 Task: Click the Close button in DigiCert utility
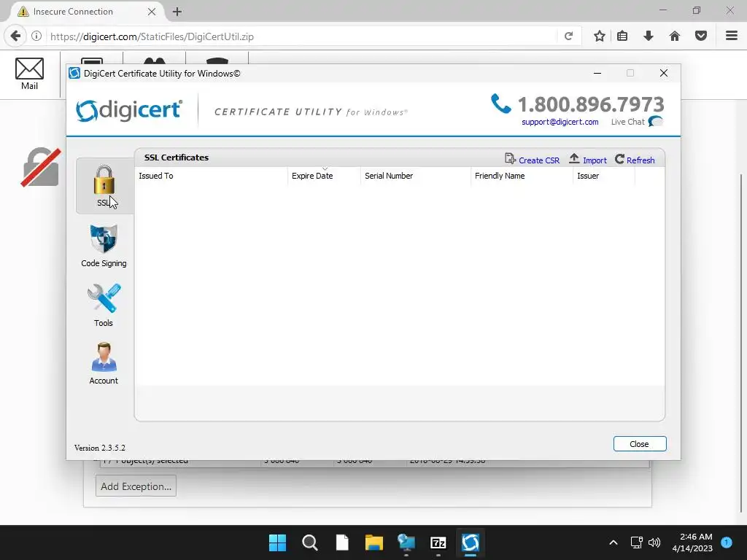pyautogui.click(x=639, y=444)
